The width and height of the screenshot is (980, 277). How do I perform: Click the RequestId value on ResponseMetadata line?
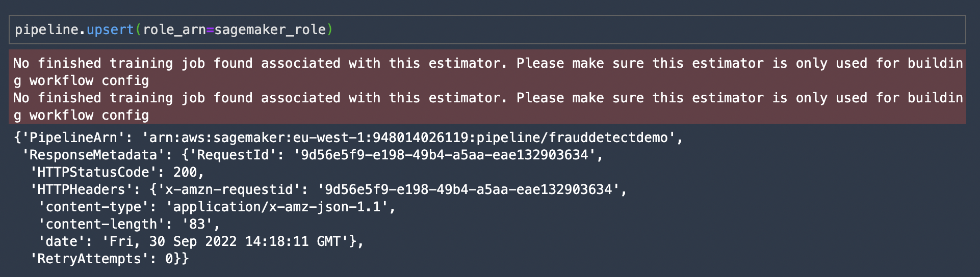click(445, 155)
